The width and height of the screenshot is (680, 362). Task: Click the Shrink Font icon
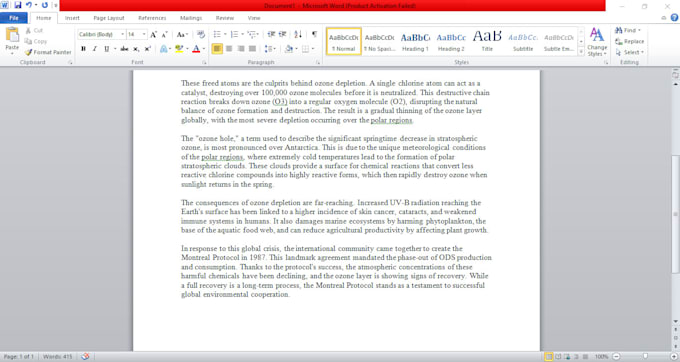164,34
